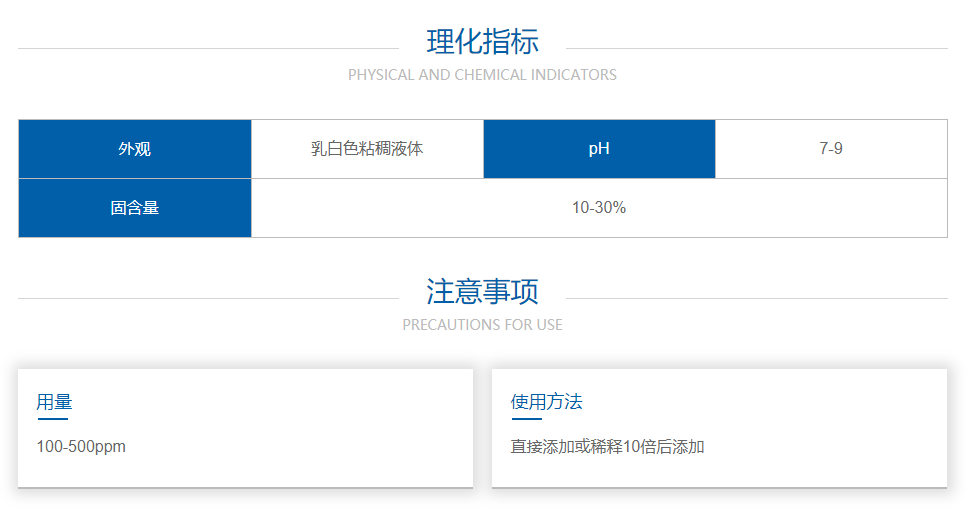Select the 7-9 pH value cell
The width and height of the screenshot is (973, 521).
tap(831, 149)
